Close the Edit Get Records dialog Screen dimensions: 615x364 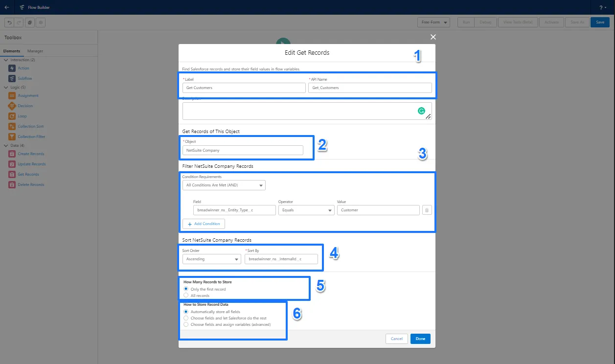coord(433,37)
